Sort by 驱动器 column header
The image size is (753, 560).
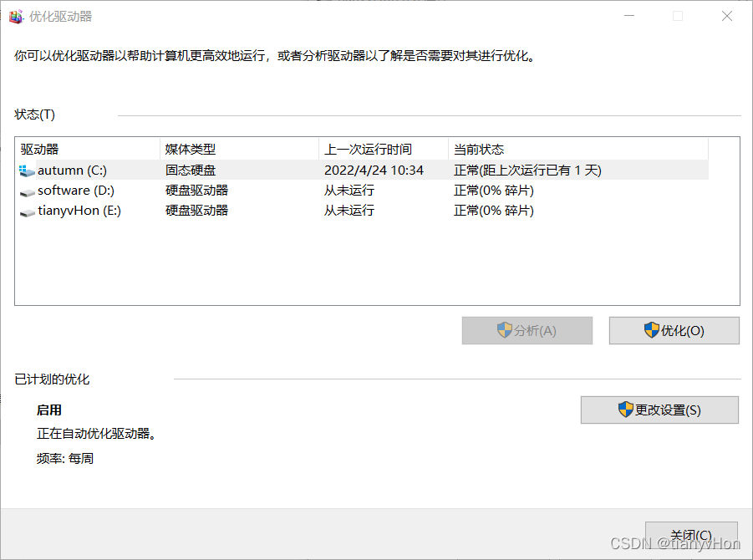pos(88,150)
